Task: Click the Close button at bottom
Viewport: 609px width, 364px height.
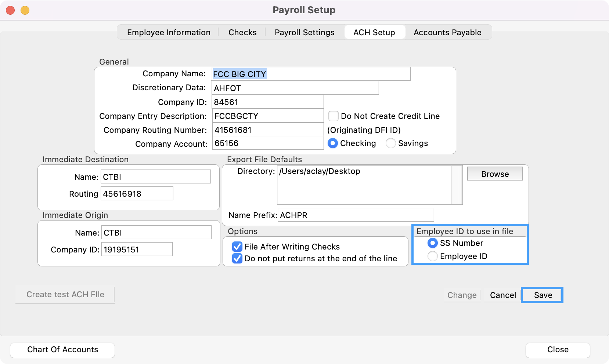Action: [558, 350]
